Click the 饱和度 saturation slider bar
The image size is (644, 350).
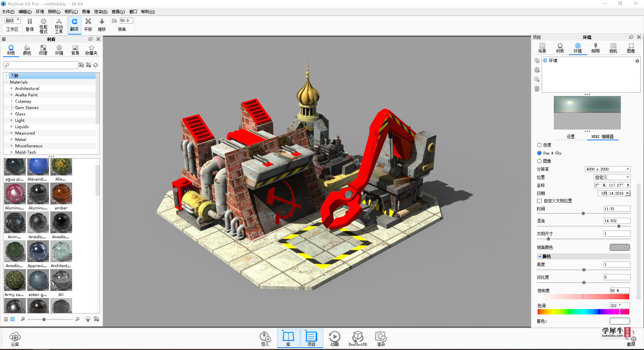click(583, 297)
